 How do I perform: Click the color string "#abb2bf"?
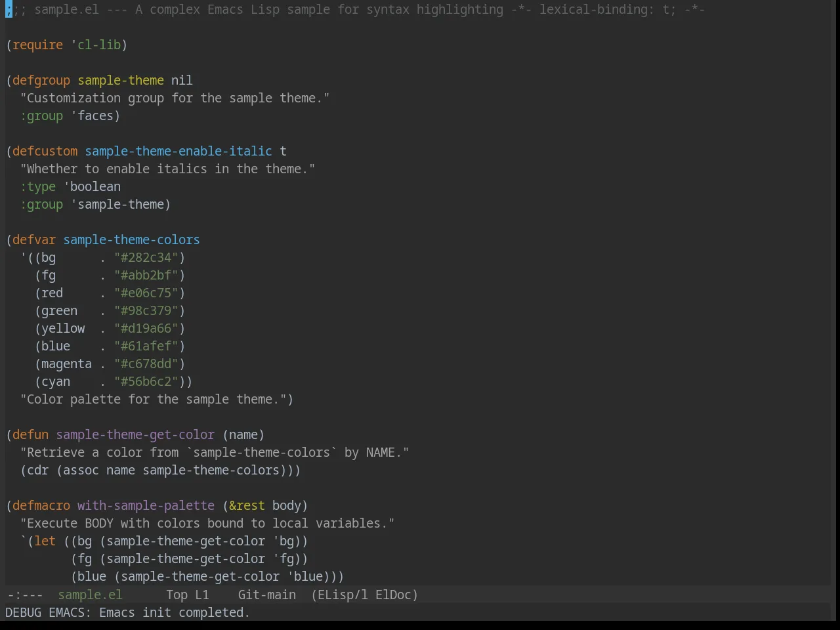(x=146, y=275)
